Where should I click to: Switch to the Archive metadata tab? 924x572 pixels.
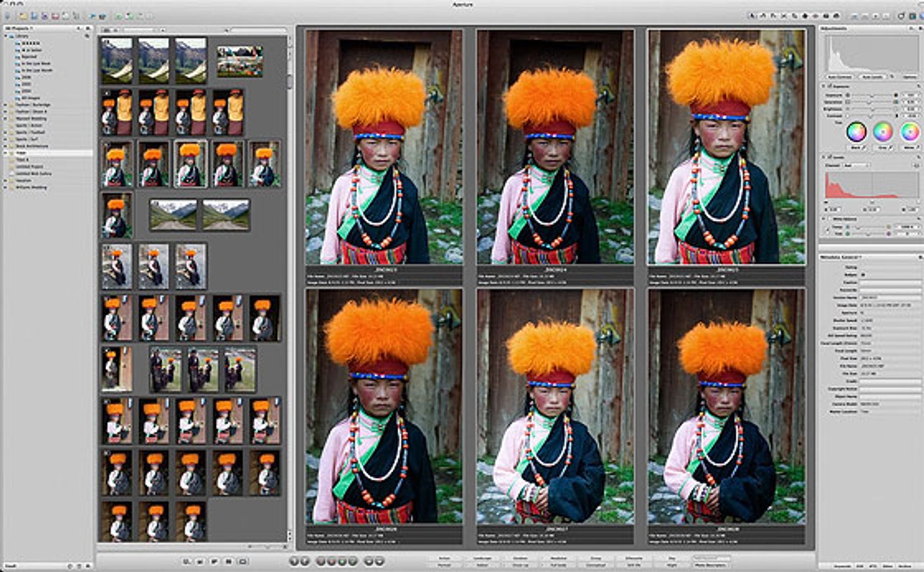(x=905, y=566)
